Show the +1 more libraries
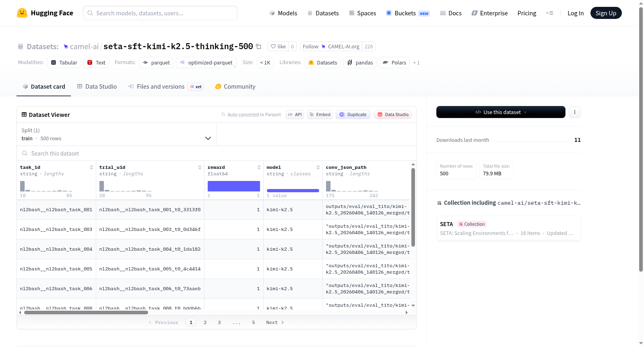This screenshot has width=644, height=347. point(416,62)
